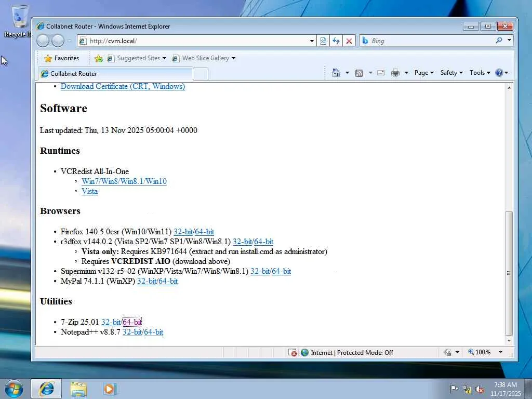Download Notepad++ v8.8.7 32-bit

[x=132, y=332]
